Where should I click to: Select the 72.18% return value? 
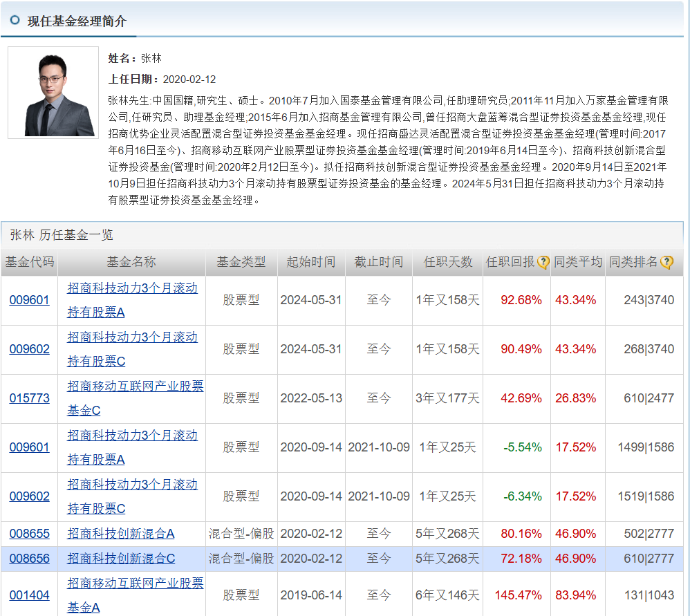tap(521, 559)
